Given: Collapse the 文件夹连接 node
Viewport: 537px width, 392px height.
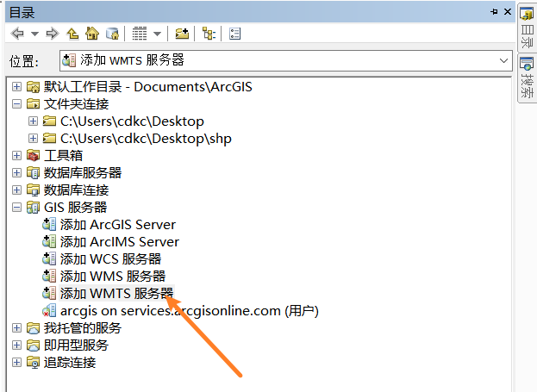Looking at the screenshot, I should pyautogui.click(x=16, y=103).
